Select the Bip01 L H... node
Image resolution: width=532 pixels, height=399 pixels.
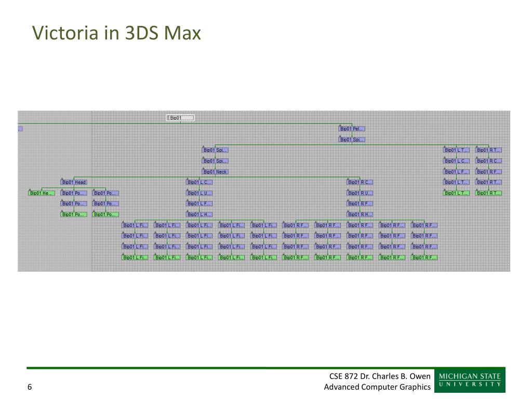pos(199,215)
